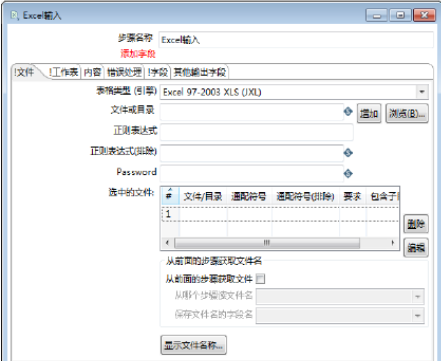
Task: Click the 通配符号 column header
Action: pyautogui.click(x=249, y=196)
